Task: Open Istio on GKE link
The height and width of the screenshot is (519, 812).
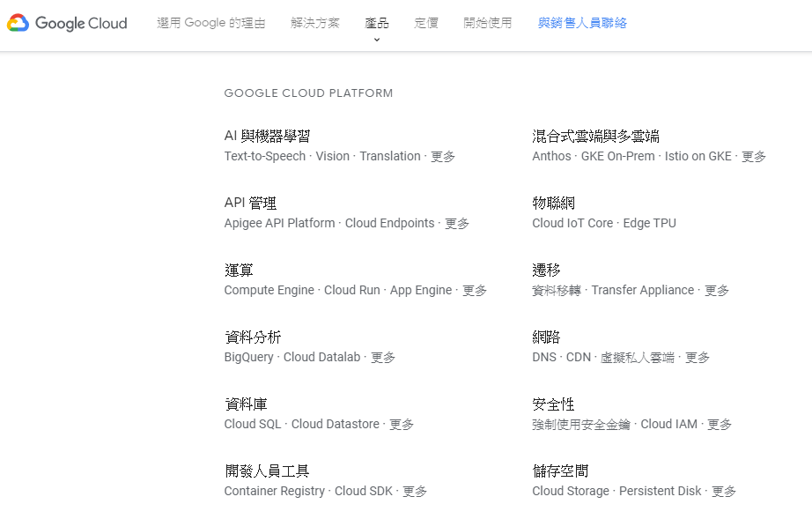Action: click(x=698, y=157)
